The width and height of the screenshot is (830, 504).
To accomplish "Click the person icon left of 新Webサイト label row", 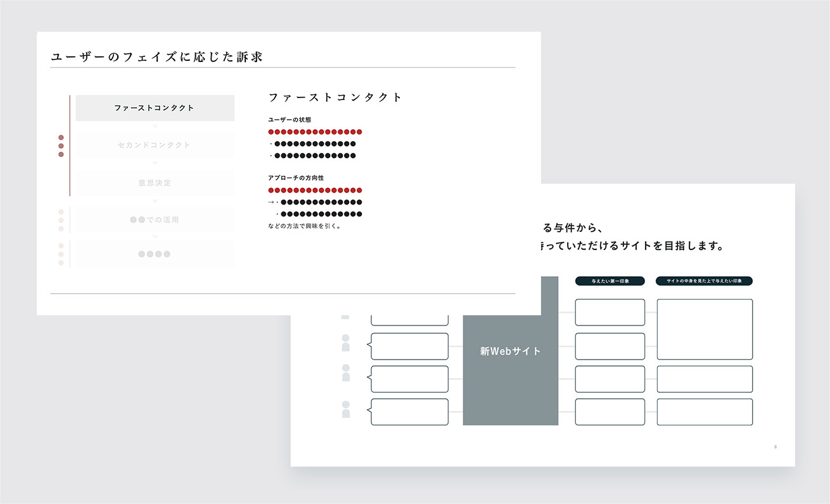I will (x=345, y=343).
